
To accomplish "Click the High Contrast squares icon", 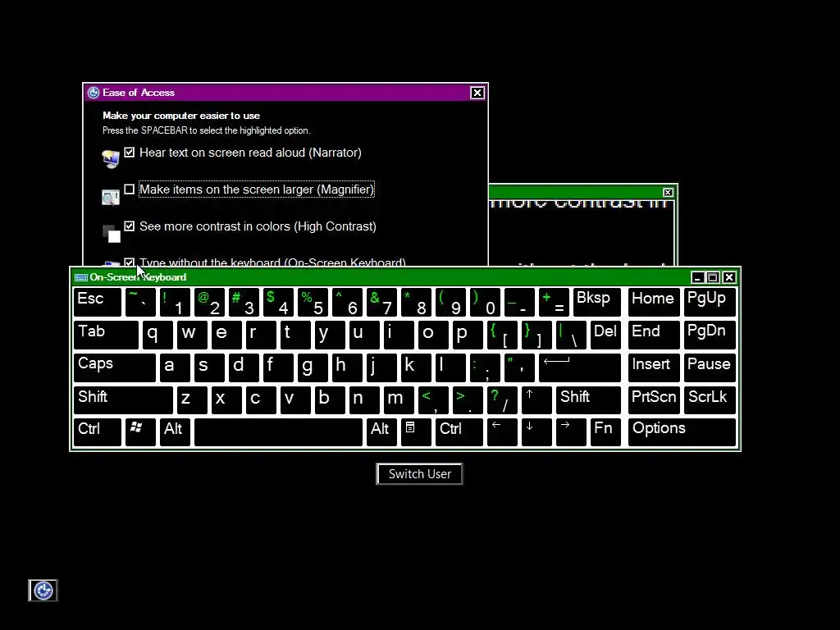I will (x=112, y=234).
